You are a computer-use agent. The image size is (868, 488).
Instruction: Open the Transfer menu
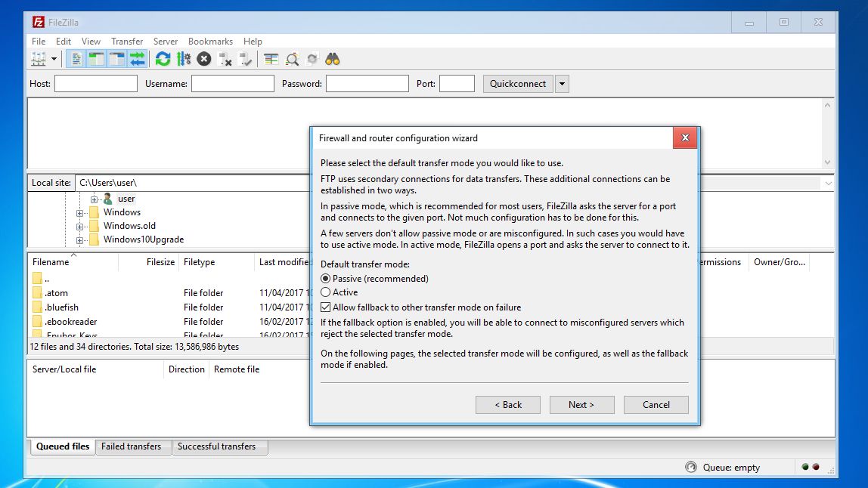point(126,41)
